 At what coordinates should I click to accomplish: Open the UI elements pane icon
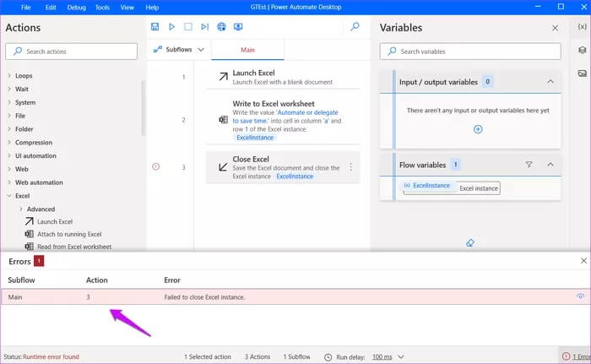(582, 51)
